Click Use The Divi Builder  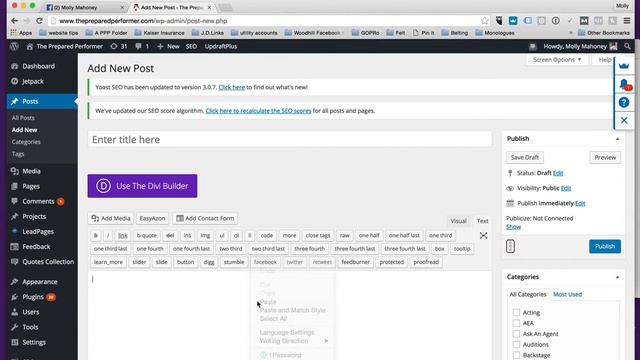tap(142, 186)
